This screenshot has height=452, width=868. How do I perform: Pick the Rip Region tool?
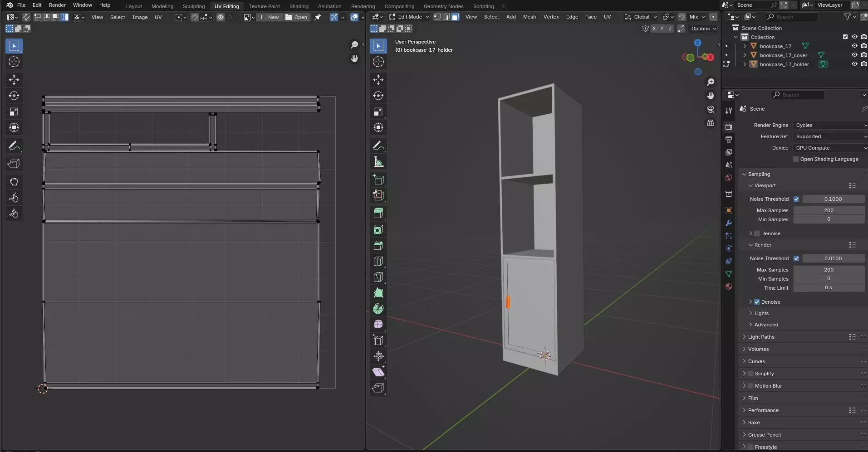pyautogui.click(x=378, y=388)
